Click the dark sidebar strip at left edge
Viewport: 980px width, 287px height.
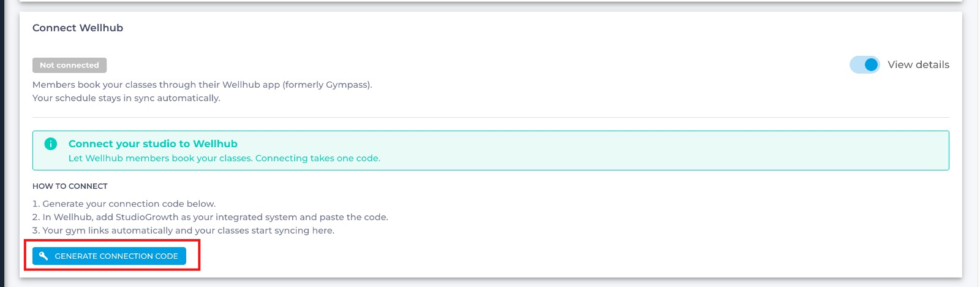pyautogui.click(x=2, y=143)
